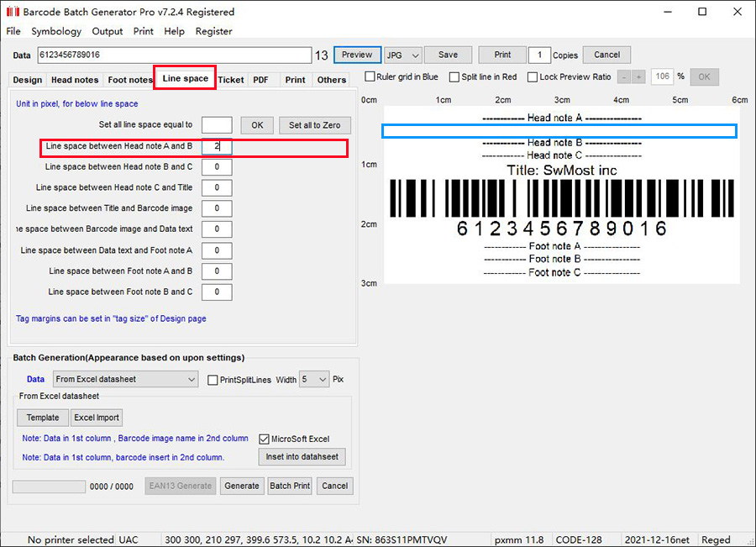The image size is (756, 547).
Task: Toggle Lock Preview Ratio checkbox
Action: (533, 76)
